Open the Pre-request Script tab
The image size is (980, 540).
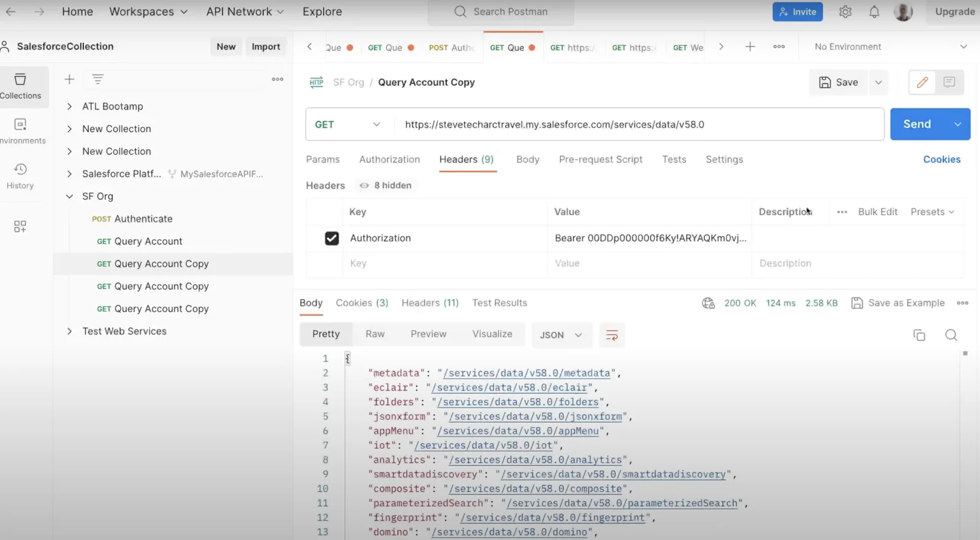600,159
